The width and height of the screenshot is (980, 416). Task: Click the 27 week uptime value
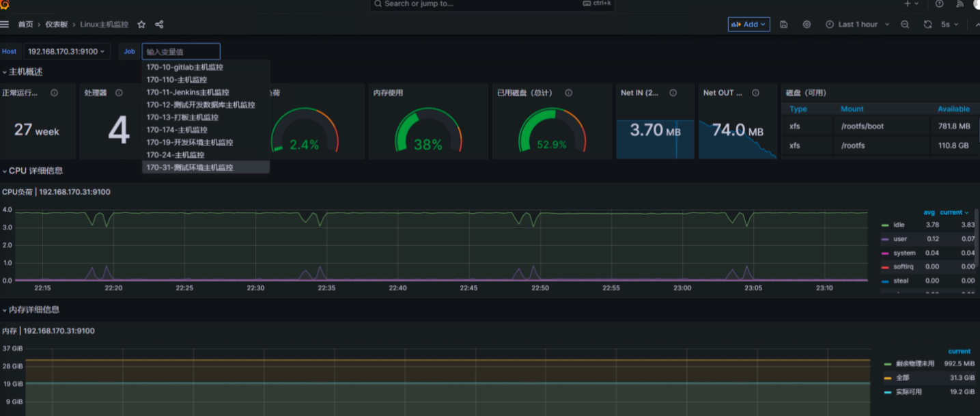coord(37,130)
